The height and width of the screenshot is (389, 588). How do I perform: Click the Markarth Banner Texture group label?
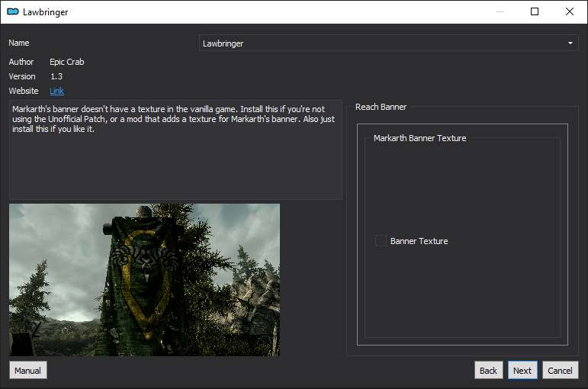419,138
